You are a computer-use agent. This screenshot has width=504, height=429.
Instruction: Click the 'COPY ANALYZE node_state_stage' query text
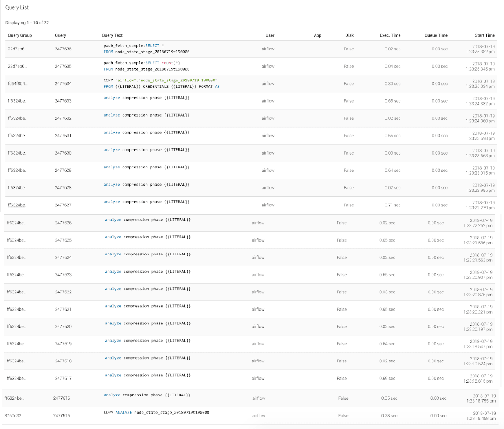click(157, 413)
